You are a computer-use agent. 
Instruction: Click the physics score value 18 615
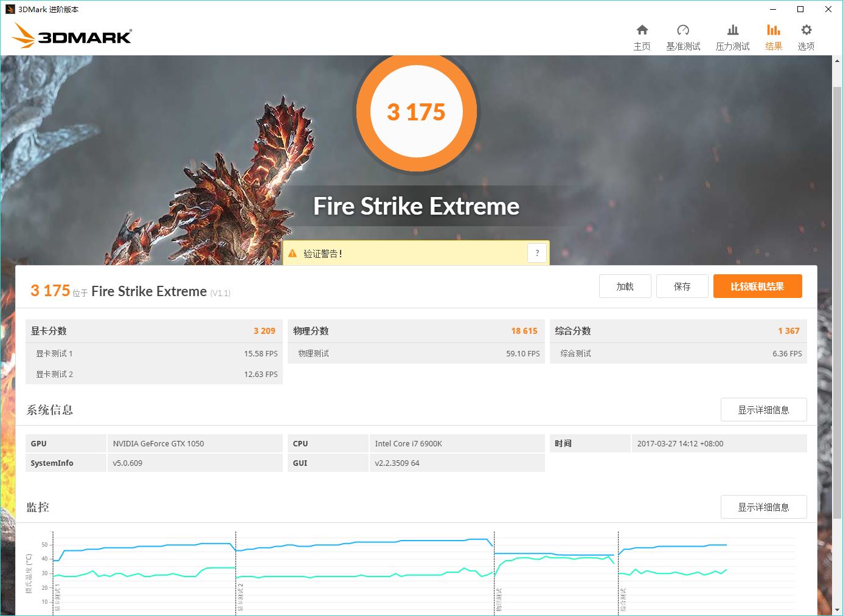pos(524,331)
